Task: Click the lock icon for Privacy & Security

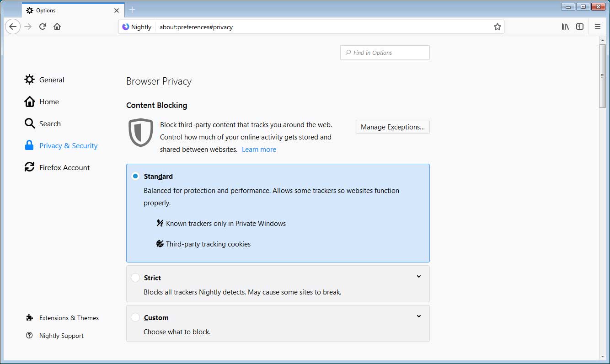Action: click(x=29, y=145)
